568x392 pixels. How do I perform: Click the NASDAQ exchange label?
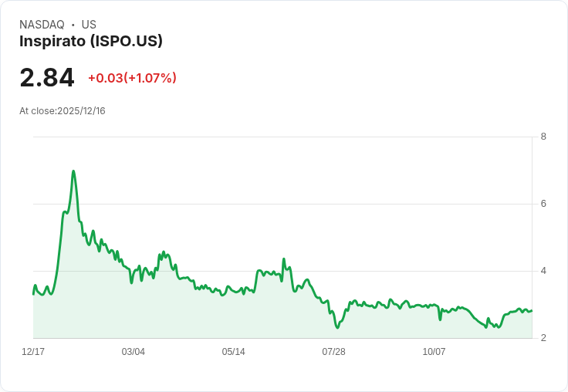[42, 25]
